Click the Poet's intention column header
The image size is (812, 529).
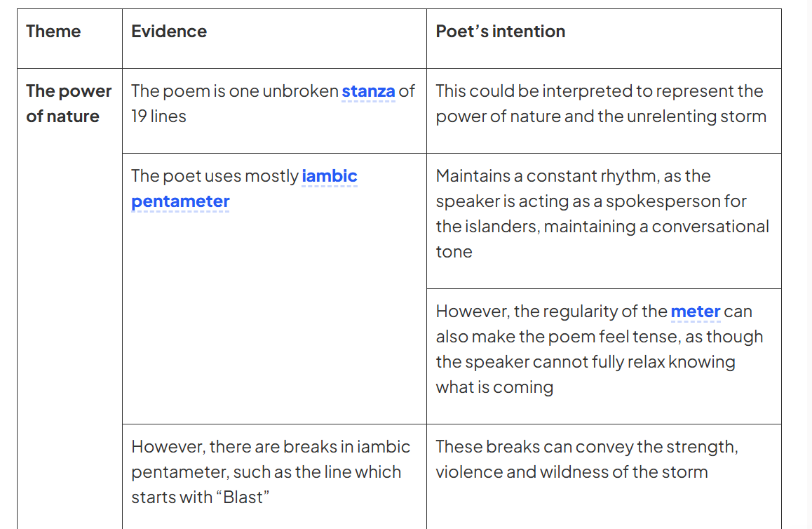500,32
